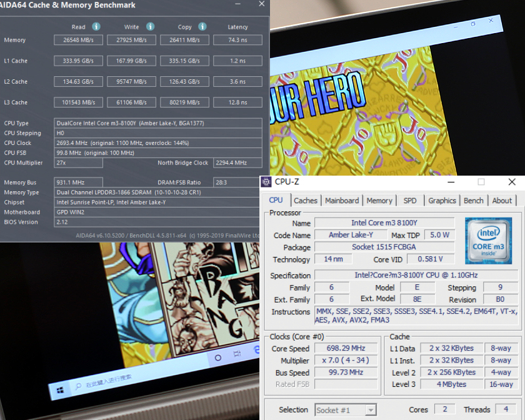Click the Write info icon in AIDA64

click(151, 26)
